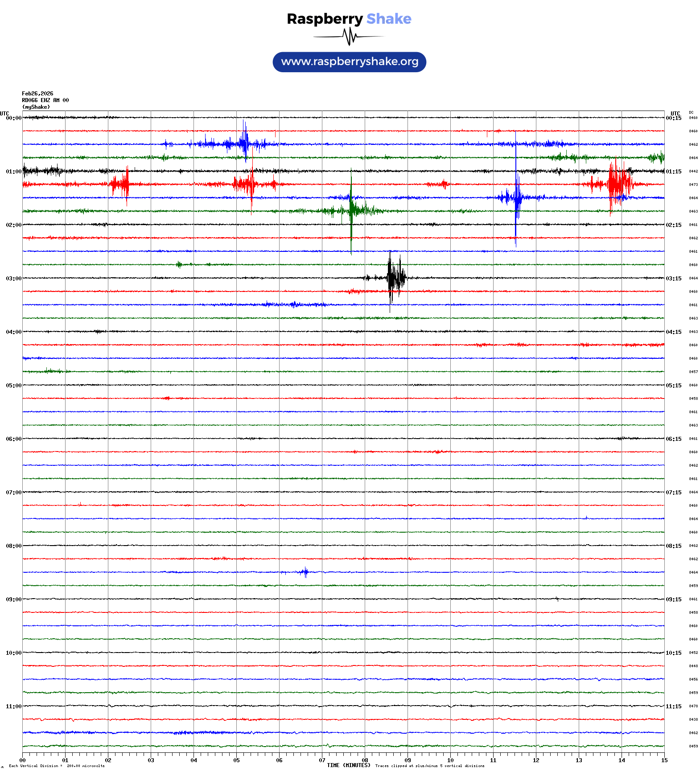
Task: Select the RD066 EHZ AM 00 station label
Action: click(45, 100)
